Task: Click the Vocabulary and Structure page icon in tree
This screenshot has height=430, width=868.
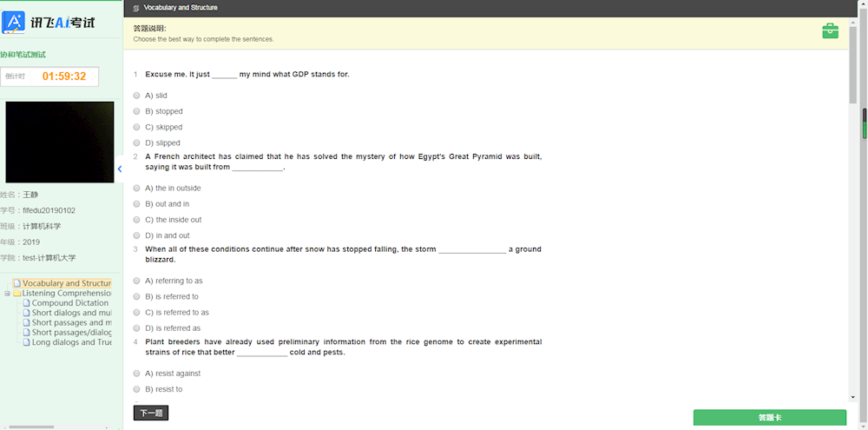Action: click(x=16, y=283)
